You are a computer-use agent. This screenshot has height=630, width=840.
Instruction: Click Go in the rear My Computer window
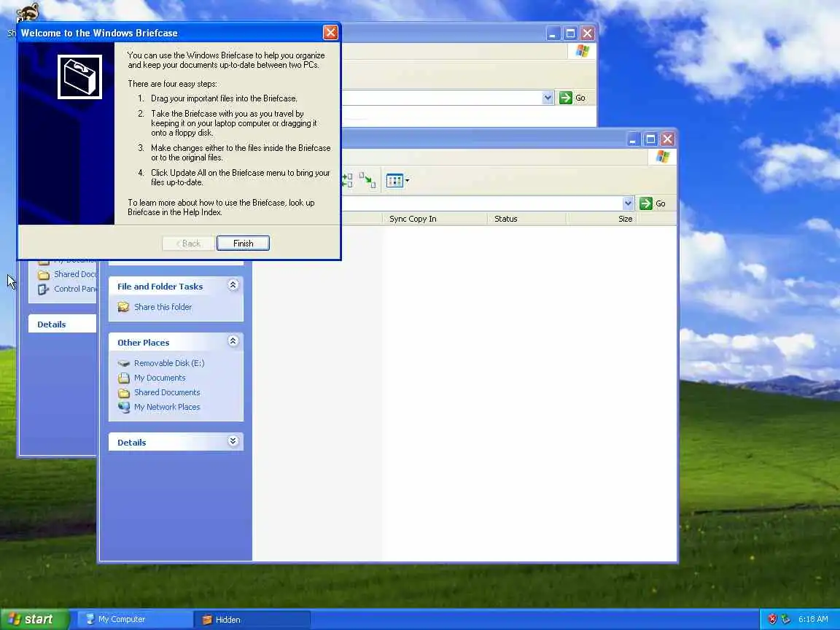coord(572,98)
